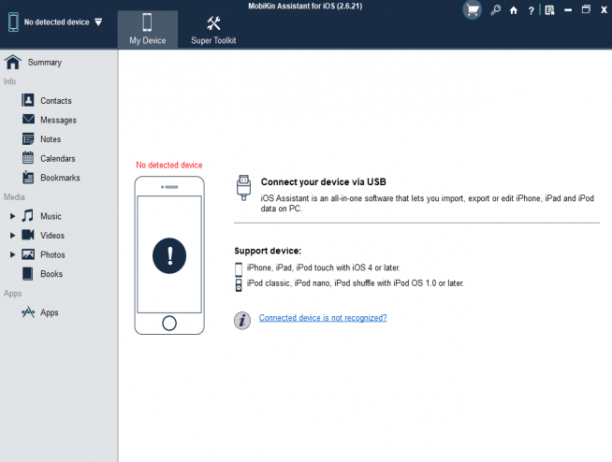The image size is (612, 462).
Task: Expand the Music tree arrow
Action: click(x=12, y=216)
